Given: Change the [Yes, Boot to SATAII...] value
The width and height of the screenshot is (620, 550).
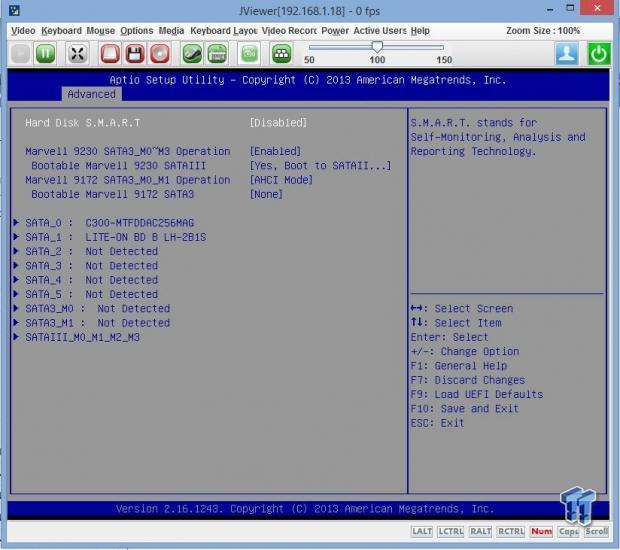Looking at the screenshot, I should (320, 166).
